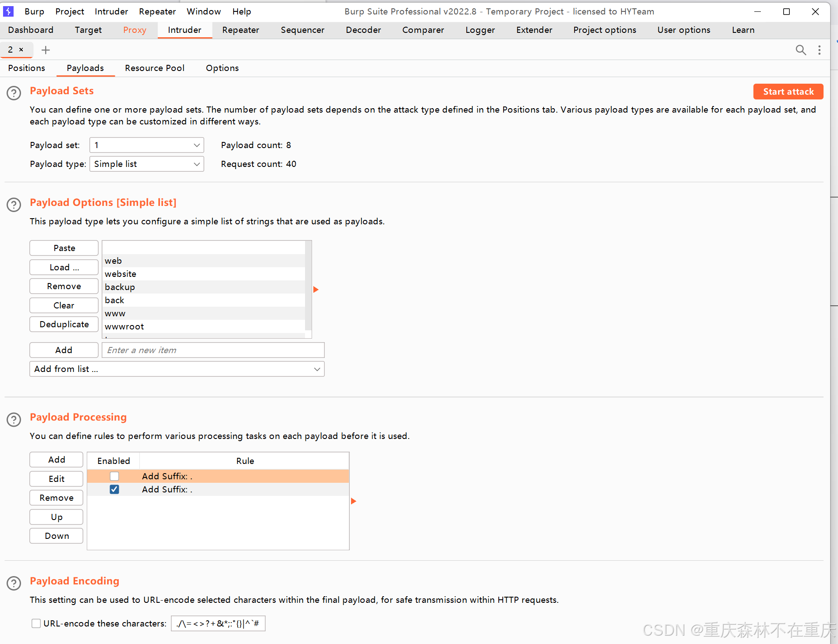Switch to the Comparer tab
This screenshot has width=838, height=644.
pyautogui.click(x=423, y=30)
